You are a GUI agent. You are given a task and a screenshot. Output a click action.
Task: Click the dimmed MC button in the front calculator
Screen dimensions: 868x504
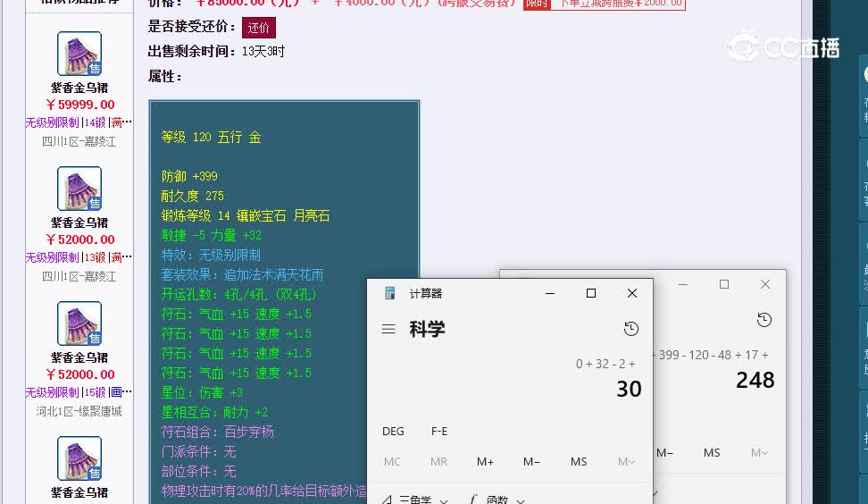pyautogui.click(x=392, y=461)
